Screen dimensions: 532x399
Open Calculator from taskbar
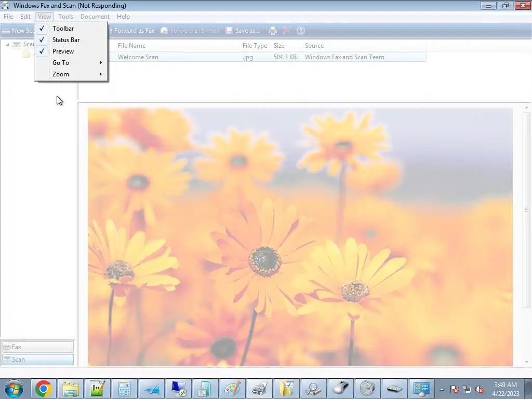coord(125,389)
